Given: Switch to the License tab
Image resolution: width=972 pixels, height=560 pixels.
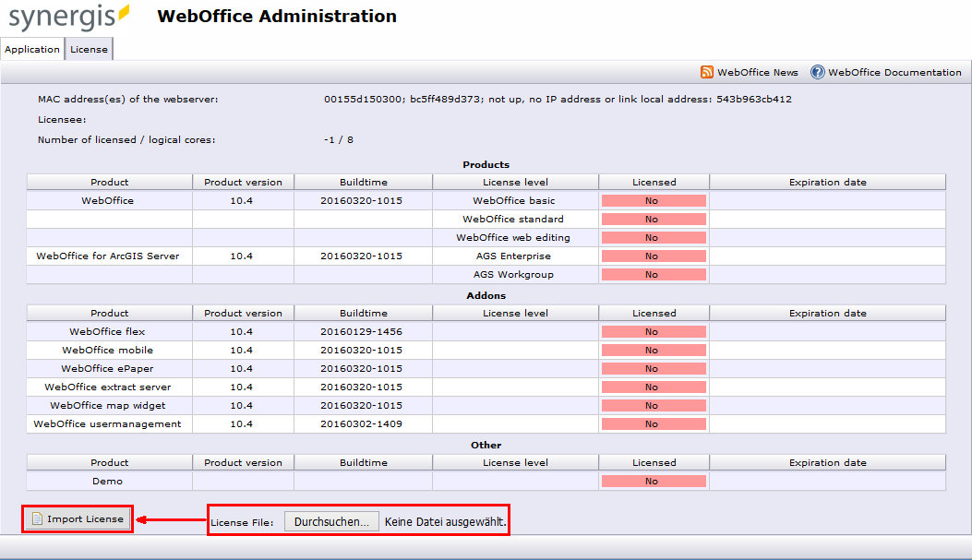Looking at the screenshot, I should point(89,49).
